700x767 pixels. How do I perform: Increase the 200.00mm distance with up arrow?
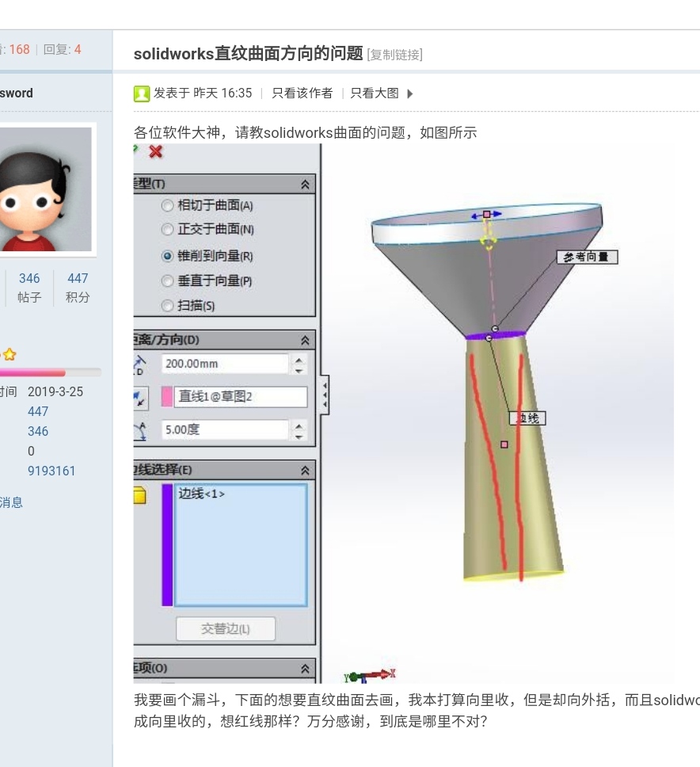tap(299, 360)
